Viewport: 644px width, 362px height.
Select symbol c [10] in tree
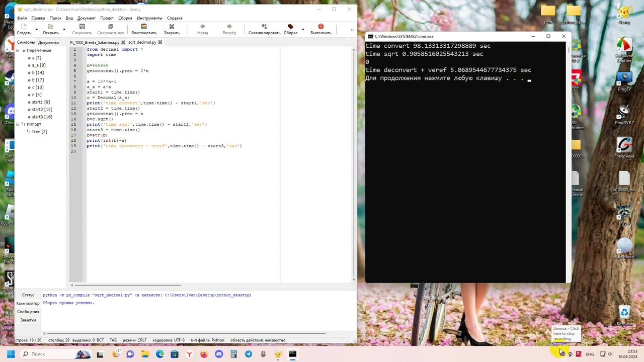pyautogui.click(x=37, y=87)
